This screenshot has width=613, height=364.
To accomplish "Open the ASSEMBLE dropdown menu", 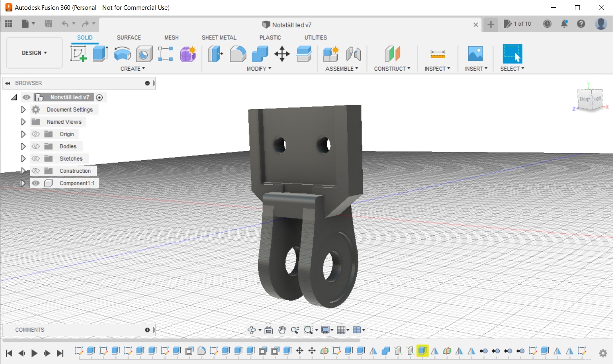I will click(x=342, y=69).
